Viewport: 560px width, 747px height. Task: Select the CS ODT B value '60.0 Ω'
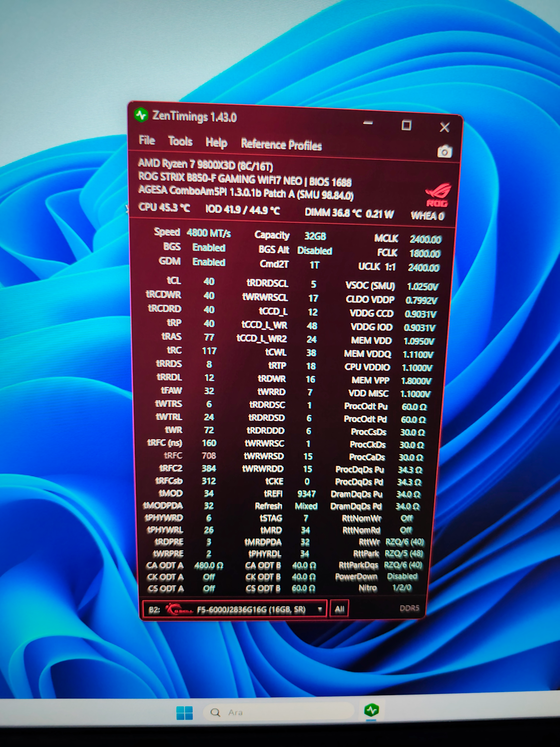point(304,589)
